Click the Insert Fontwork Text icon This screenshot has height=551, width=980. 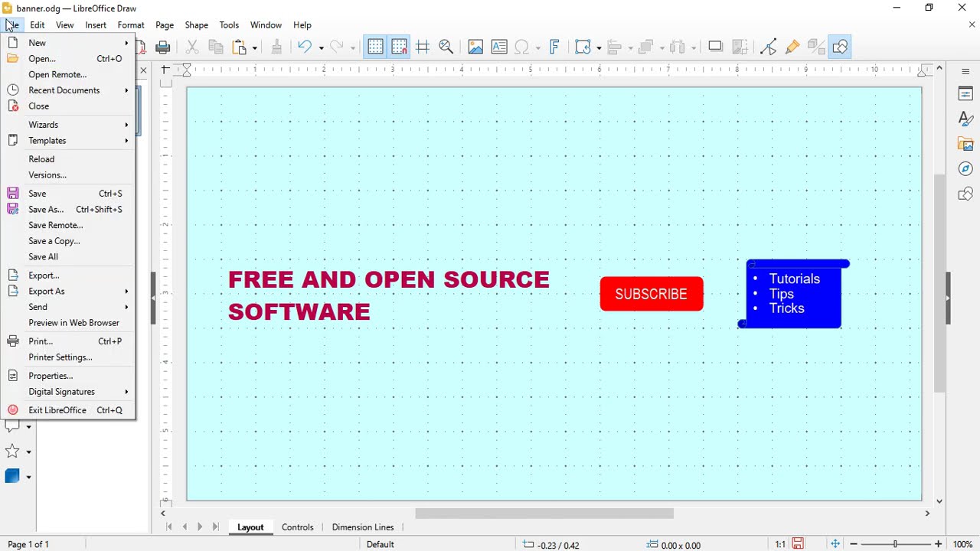click(x=554, y=47)
